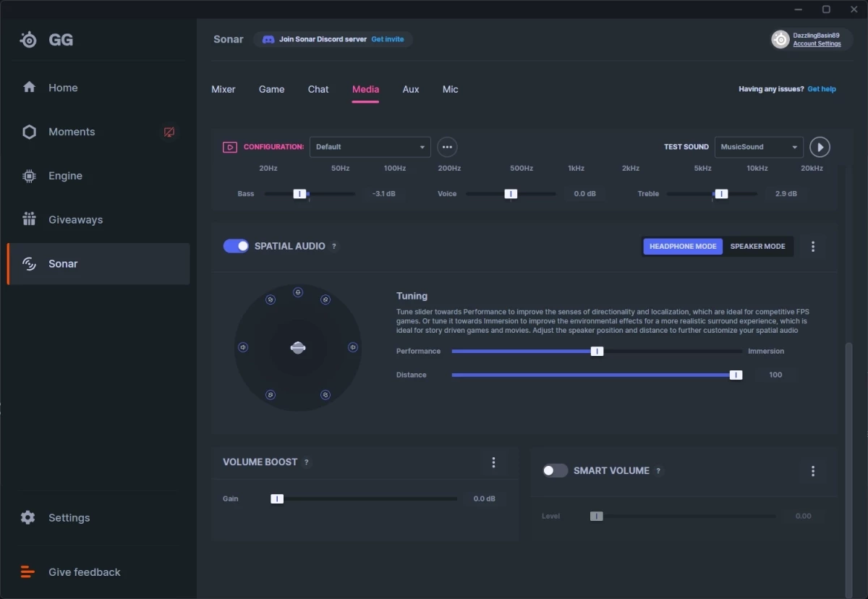
Task: Click the Get help link
Action: pos(822,89)
